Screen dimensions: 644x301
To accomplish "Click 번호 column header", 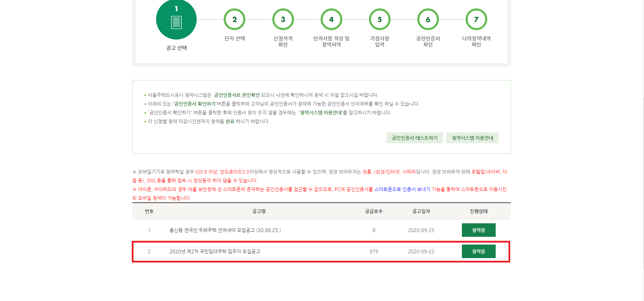I will pyautogui.click(x=149, y=211).
